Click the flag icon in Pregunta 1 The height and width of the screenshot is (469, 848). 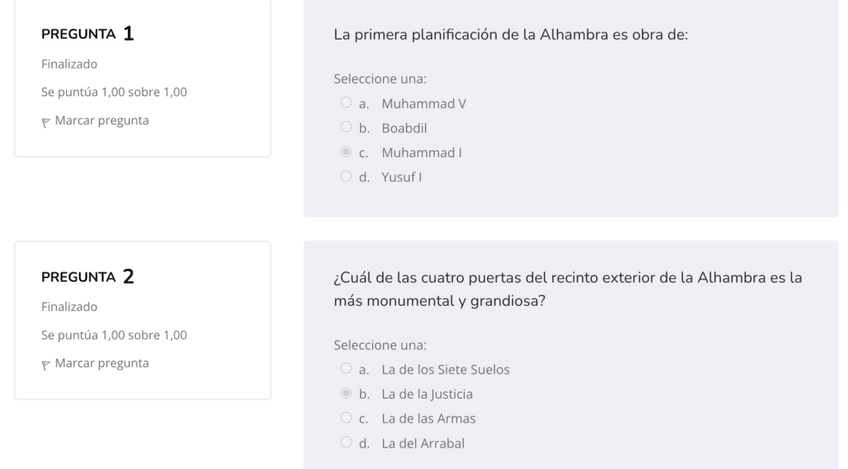[x=46, y=122]
